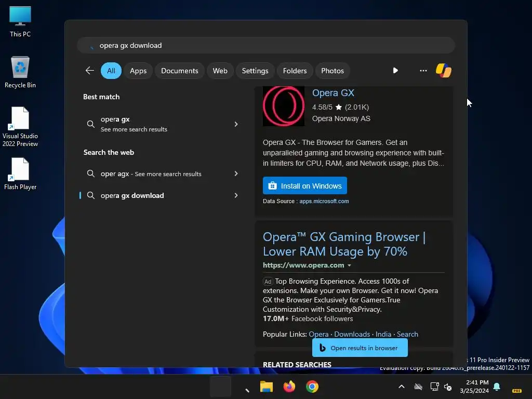Open the clock showing 2:41 PM
This screenshot has width=532, height=399.
[x=474, y=387]
